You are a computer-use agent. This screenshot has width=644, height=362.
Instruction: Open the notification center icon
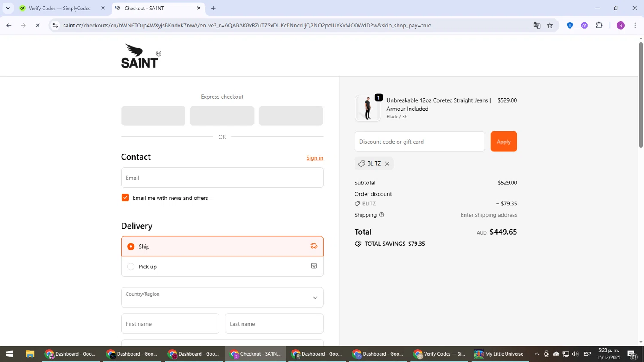[x=632, y=354]
